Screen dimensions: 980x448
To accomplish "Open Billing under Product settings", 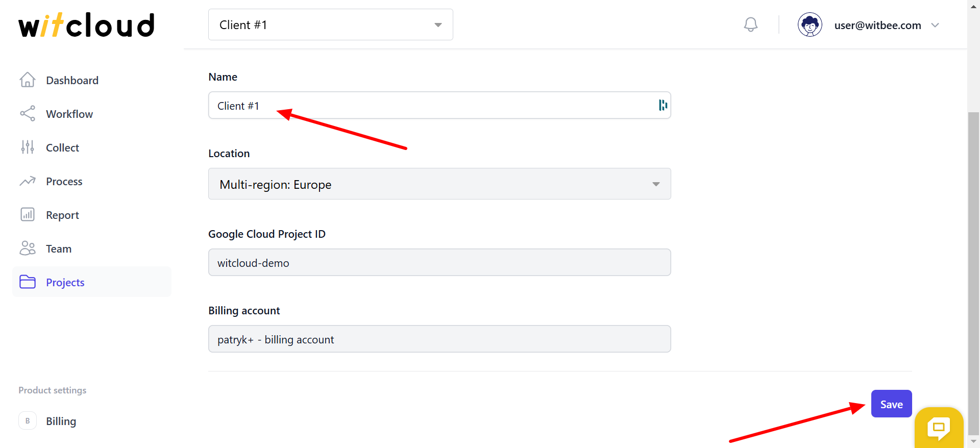I will pyautogui.click(x=61, y=421).
